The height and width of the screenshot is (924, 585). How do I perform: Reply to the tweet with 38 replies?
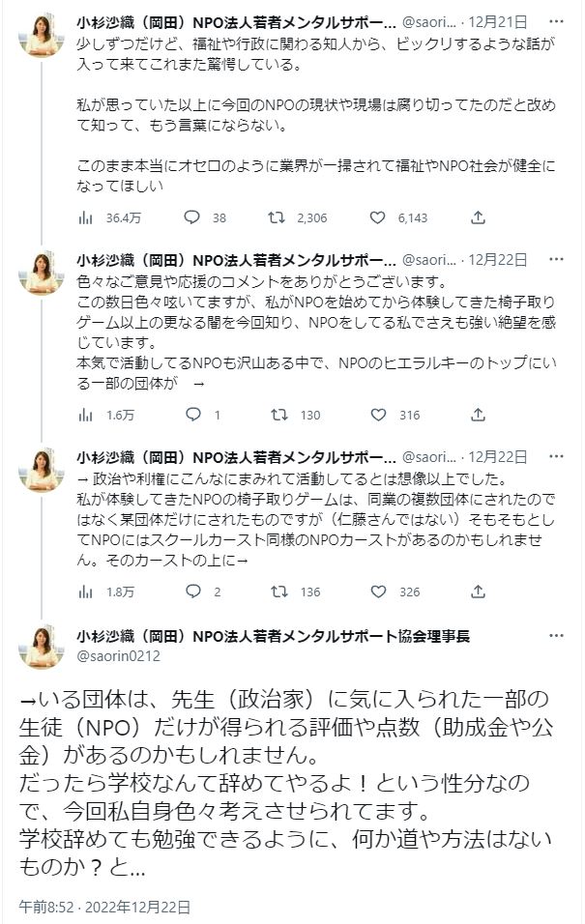pos(191,217)
